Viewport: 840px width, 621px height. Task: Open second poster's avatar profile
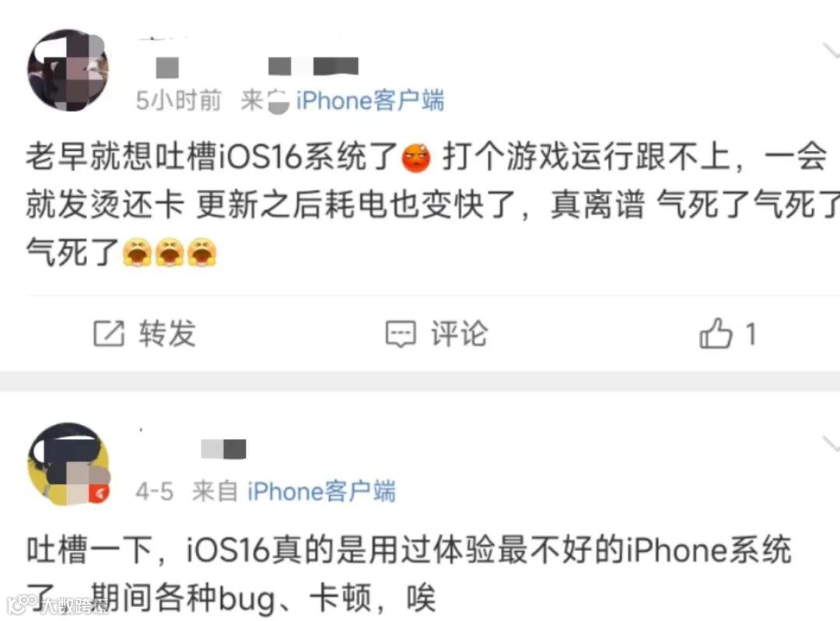(68, 464)
